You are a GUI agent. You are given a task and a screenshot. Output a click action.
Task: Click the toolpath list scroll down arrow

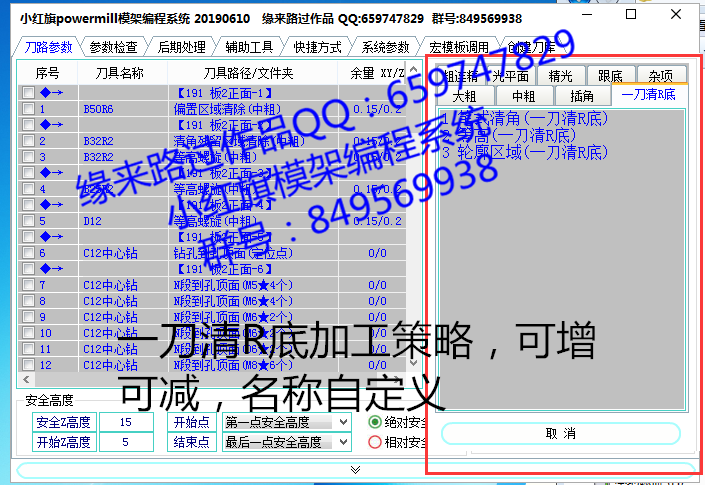tap(414, 362)
